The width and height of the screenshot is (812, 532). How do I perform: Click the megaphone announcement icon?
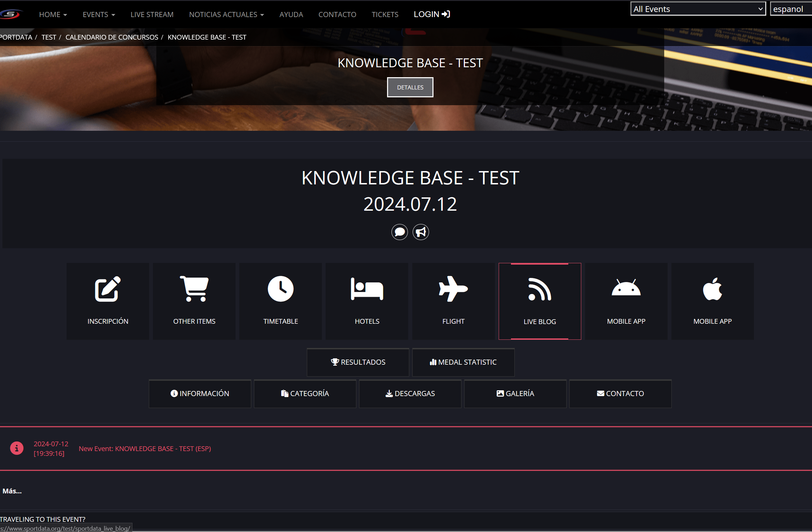421,232
